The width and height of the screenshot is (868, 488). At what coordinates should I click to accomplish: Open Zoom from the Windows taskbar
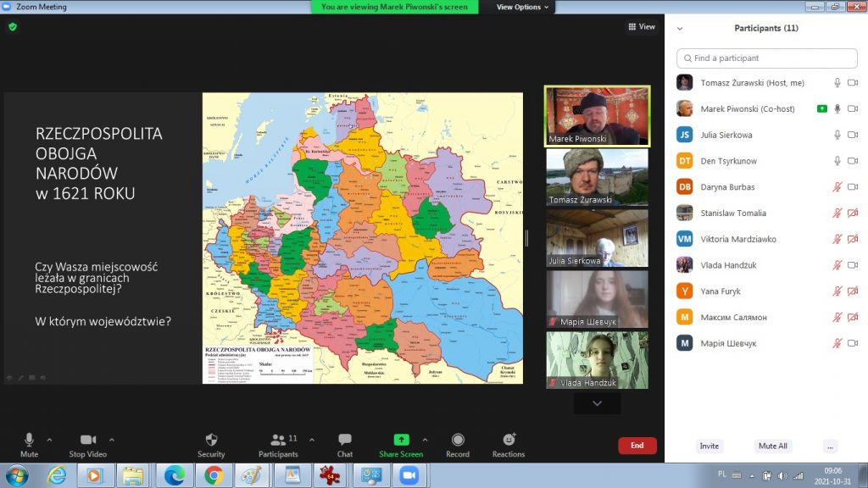tap(409, 475)
